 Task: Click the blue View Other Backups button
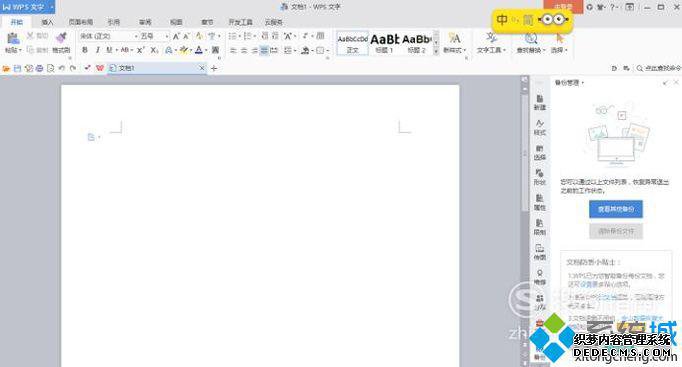coord(616,209)
